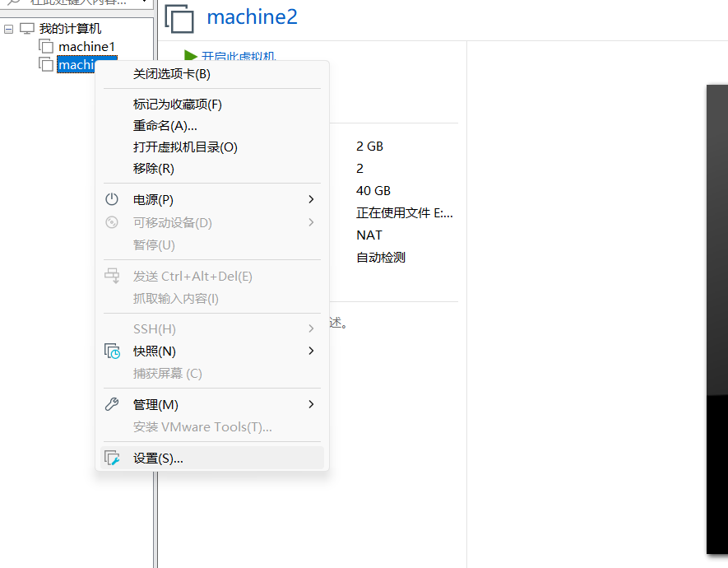
Task: Click 安装 VMware Tools(T)... entry
Action: pos(211,426)
